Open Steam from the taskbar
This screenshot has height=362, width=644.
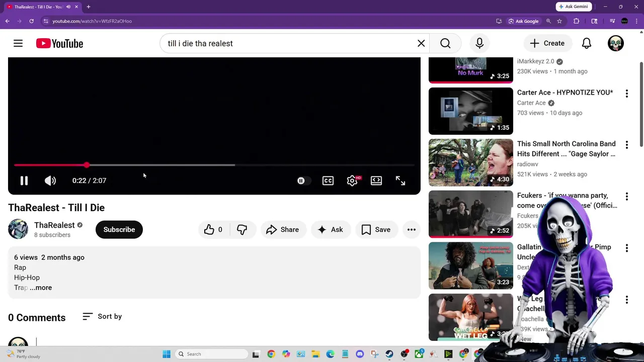389,354
